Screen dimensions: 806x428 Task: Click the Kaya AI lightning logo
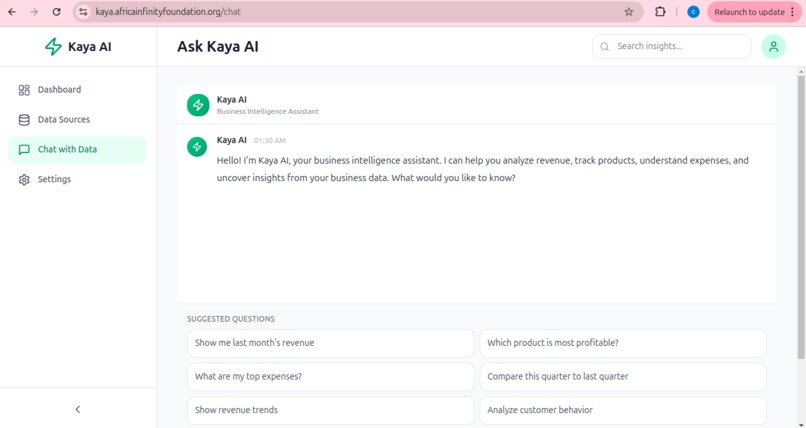(x=53, y=47)
